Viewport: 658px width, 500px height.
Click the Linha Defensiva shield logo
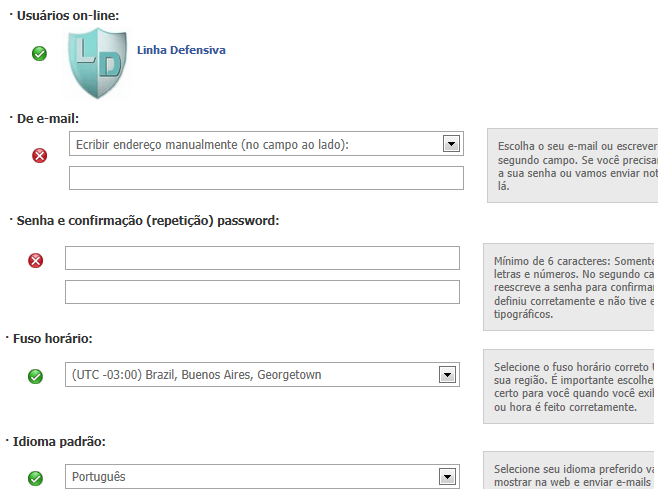tap(98, 64)
